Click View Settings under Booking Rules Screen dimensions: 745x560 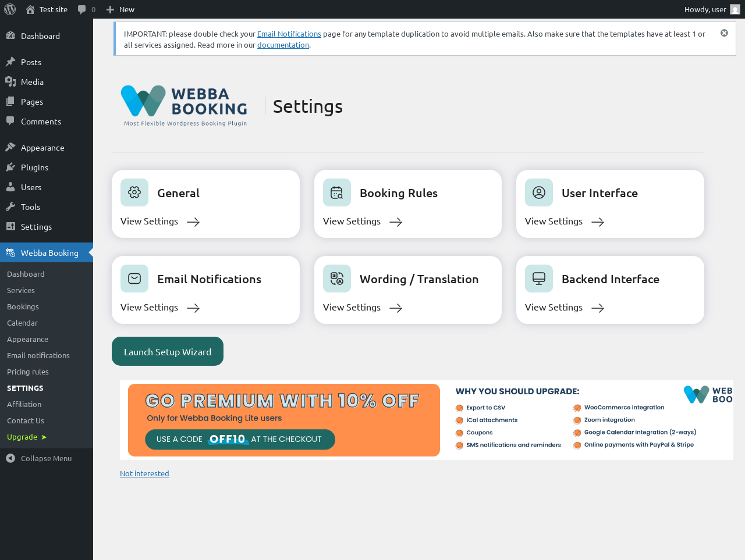[x=352, y=221]
